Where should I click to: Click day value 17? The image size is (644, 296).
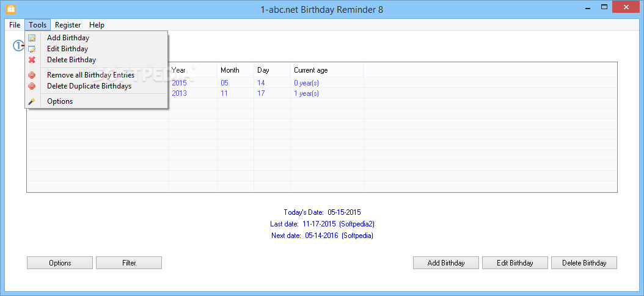[262, 93]
